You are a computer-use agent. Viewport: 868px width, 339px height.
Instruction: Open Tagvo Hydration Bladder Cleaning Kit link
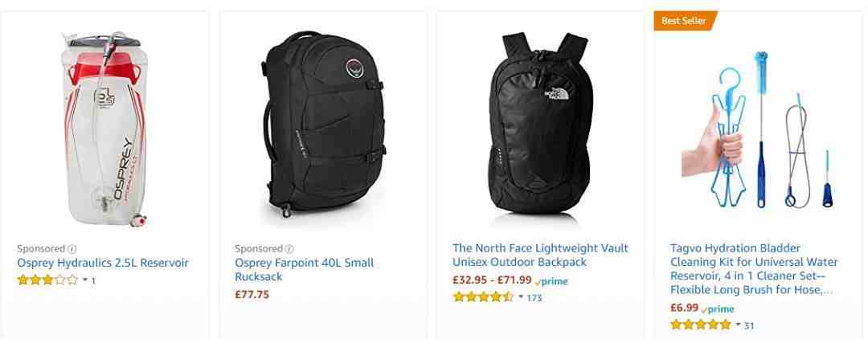click(x=754, y=269)
